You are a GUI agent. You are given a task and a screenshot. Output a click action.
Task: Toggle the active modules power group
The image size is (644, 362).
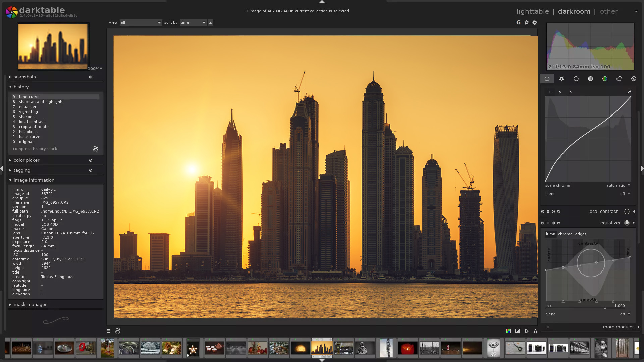point(547,79)
